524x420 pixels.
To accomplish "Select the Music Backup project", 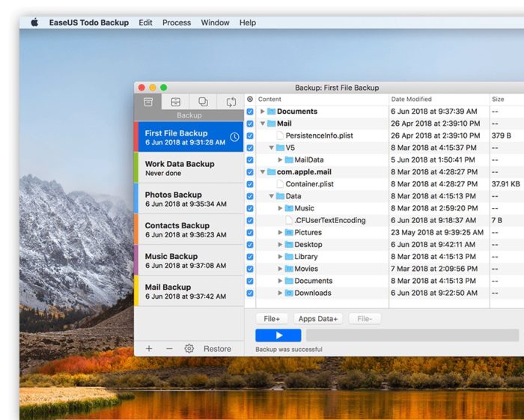I will 189,260.
